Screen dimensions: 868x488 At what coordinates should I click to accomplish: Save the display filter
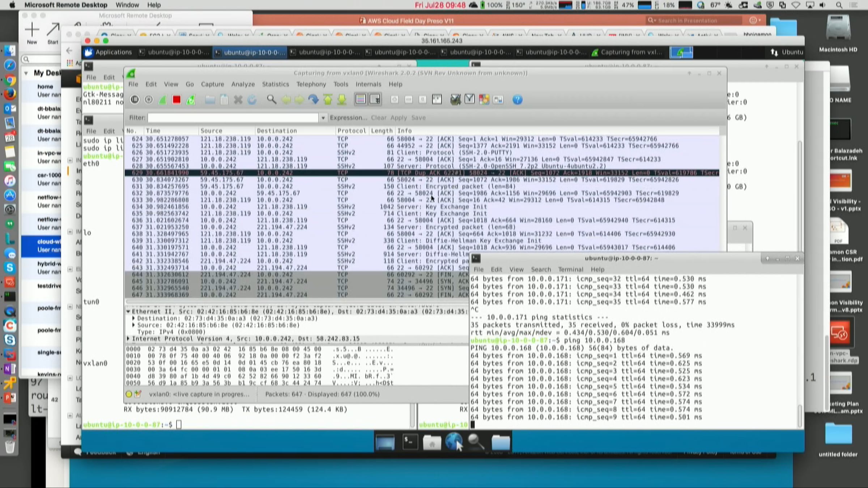tap(418, 118)
